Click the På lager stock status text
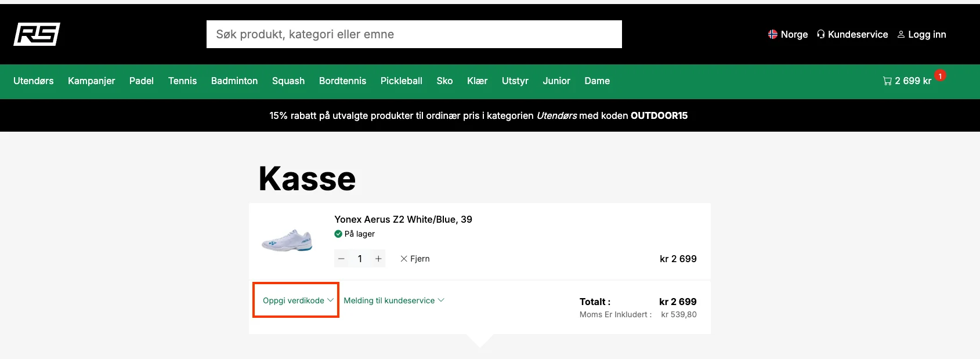The image size is (980, 359). pos(360,234)
